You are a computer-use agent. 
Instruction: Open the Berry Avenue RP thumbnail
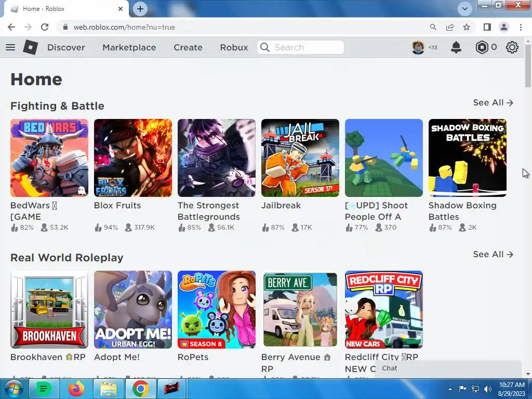click(x=300, y=310)
